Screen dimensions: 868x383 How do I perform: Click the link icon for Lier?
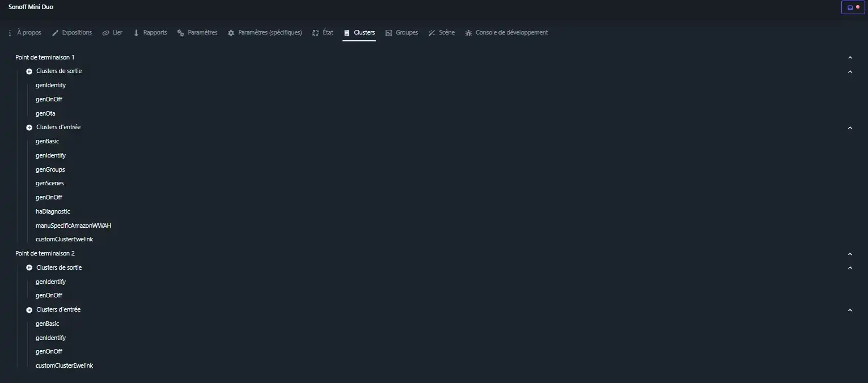pyautogui.click(x=105, y=33)
